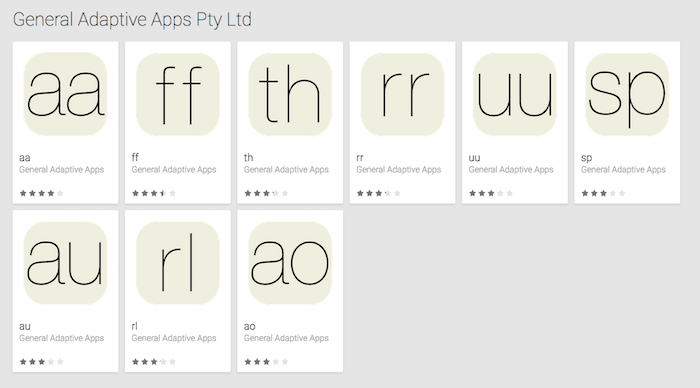The image size is (700, 388).
Task: Click the 'rl' app title text
Action: coord(134,326)
